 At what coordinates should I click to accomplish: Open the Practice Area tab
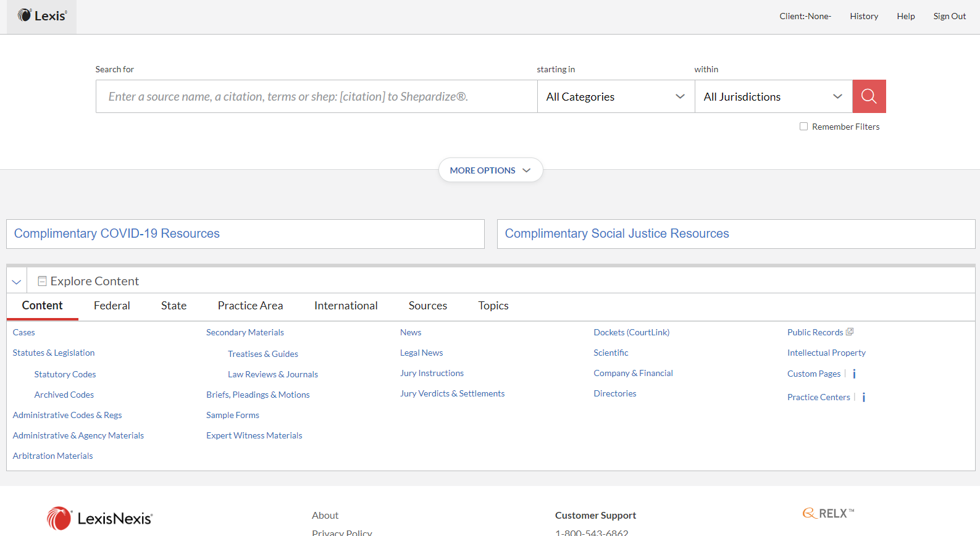coord(250,306)
